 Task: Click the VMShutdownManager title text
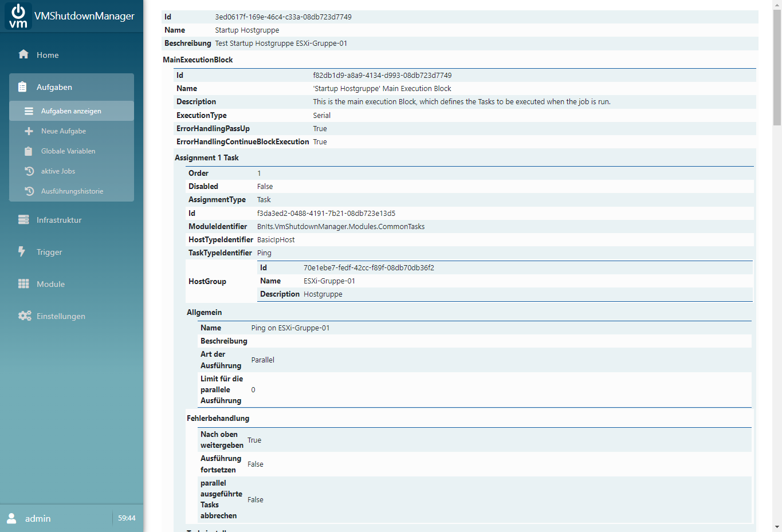coord(84,16)
